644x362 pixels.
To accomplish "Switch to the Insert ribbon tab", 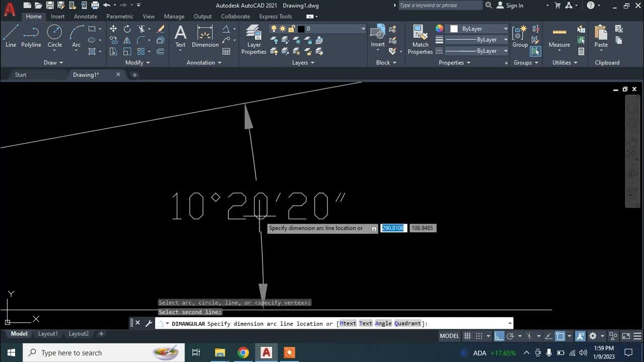I will tap(57, 17).
